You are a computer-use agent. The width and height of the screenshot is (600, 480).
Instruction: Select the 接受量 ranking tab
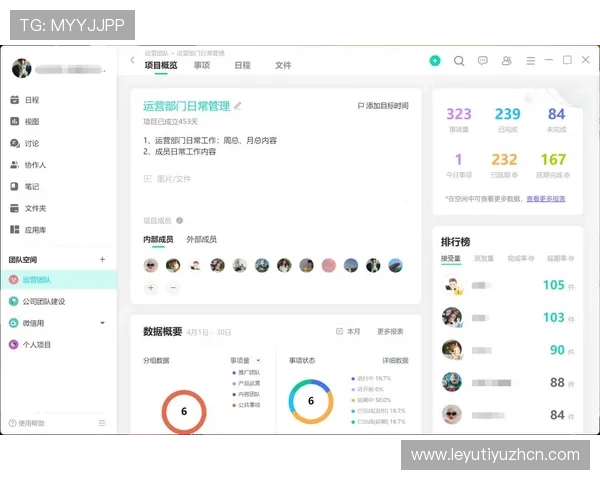point(451,258)
